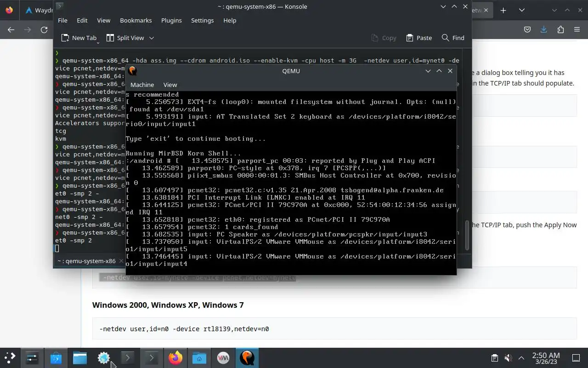Viewport: 588px width, 368px height.
Task: Click the 'Running MirBSD Korn Shell...' line in QEMU
Action: [183, 153]
